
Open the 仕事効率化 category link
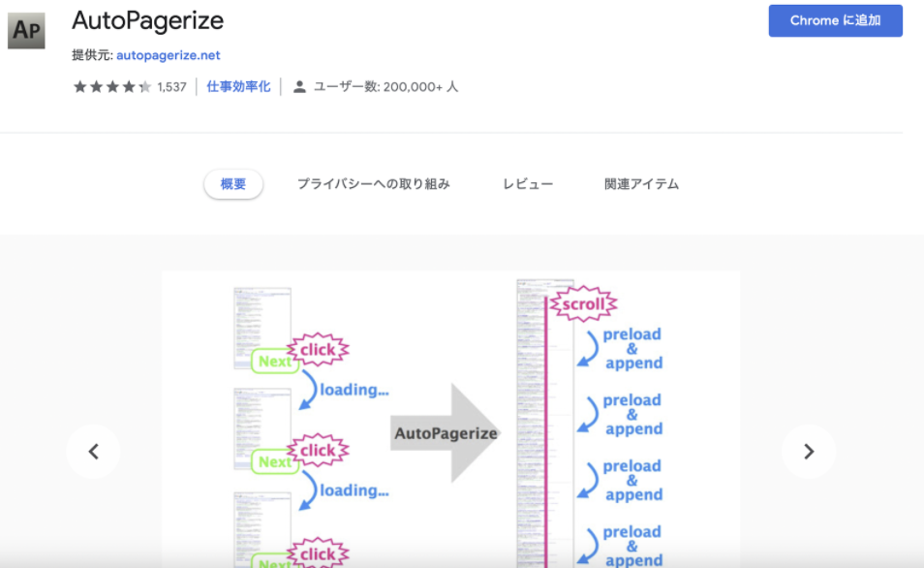click(x=238, y=86)
